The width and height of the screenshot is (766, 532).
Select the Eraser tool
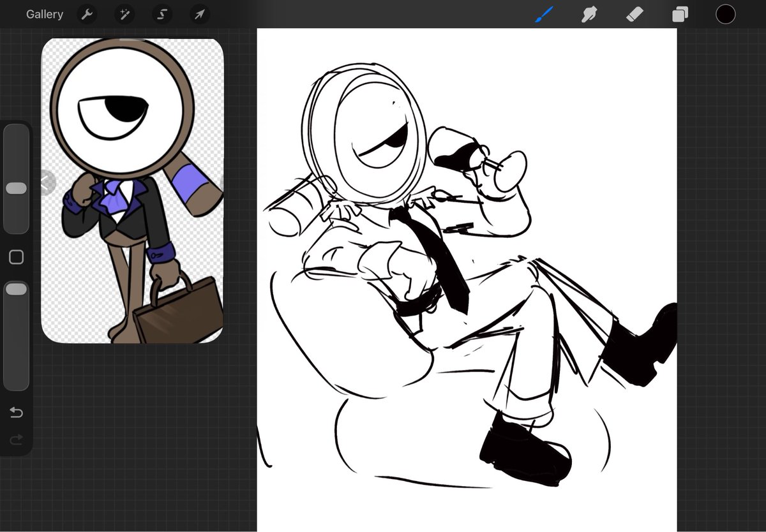(x=635, y=14)
